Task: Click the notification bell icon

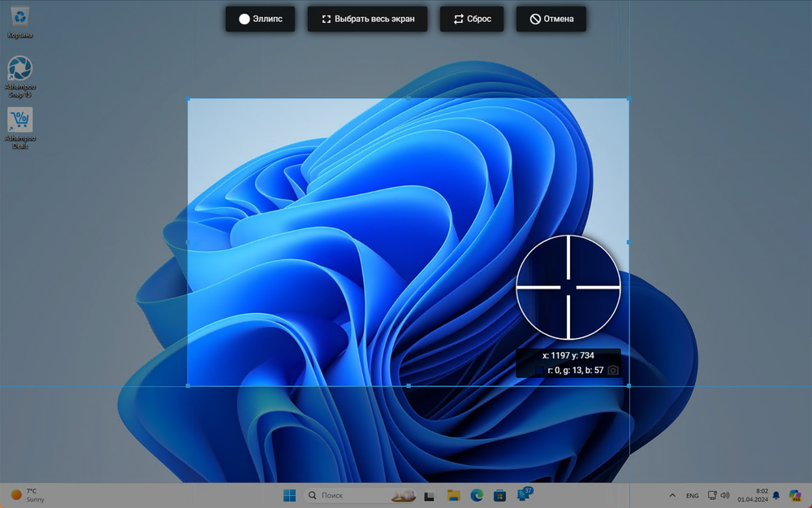Action: click(776, 496)
